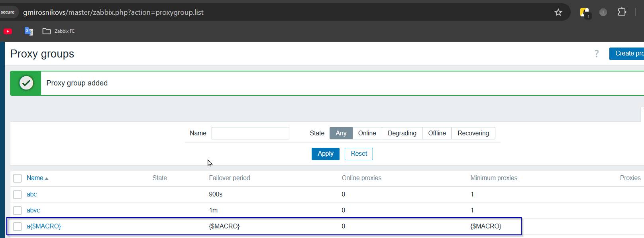Open help via the question mark icon
644x238 pixels.
[597, 54]
